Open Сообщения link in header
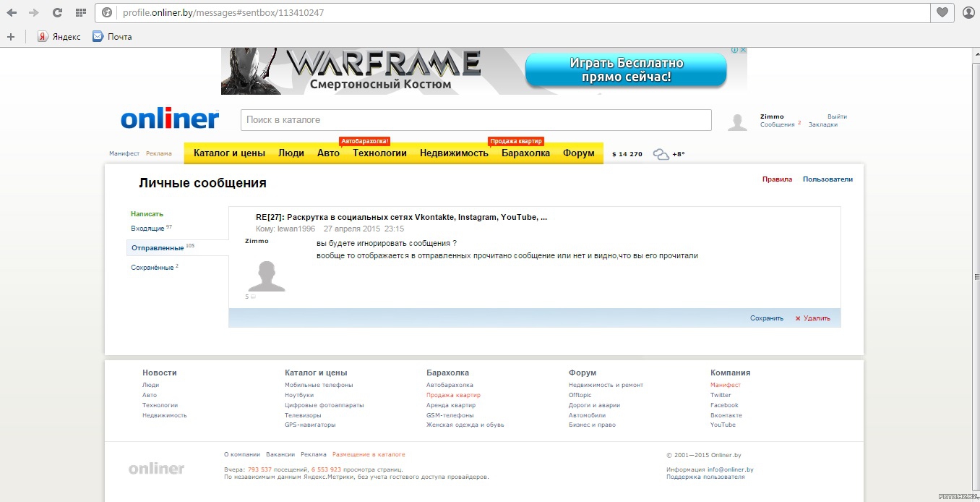Screen dimensions: 980x502 [778, 124]
